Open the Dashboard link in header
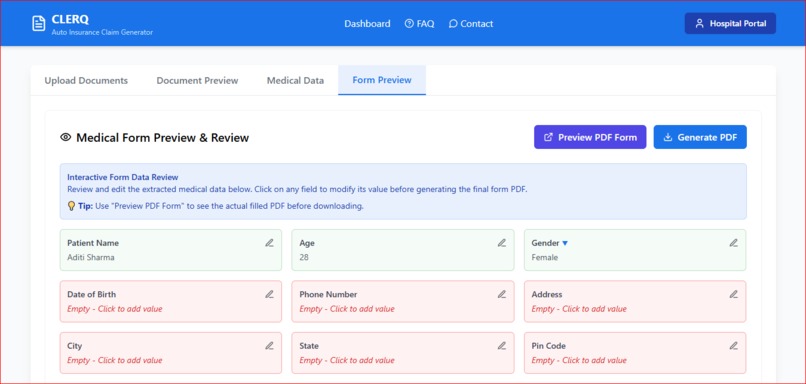This screenshot has width=806, height=384. click(367, 24)
